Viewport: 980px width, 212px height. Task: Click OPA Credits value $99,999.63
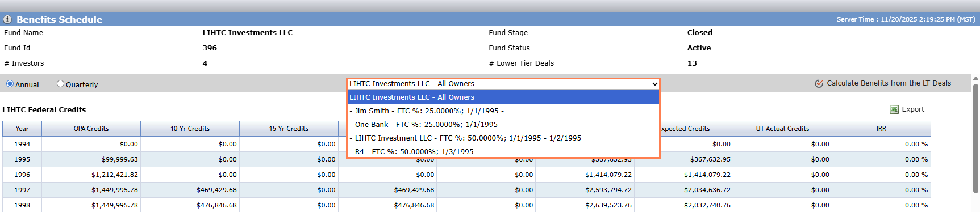click(x=91, y=159)
